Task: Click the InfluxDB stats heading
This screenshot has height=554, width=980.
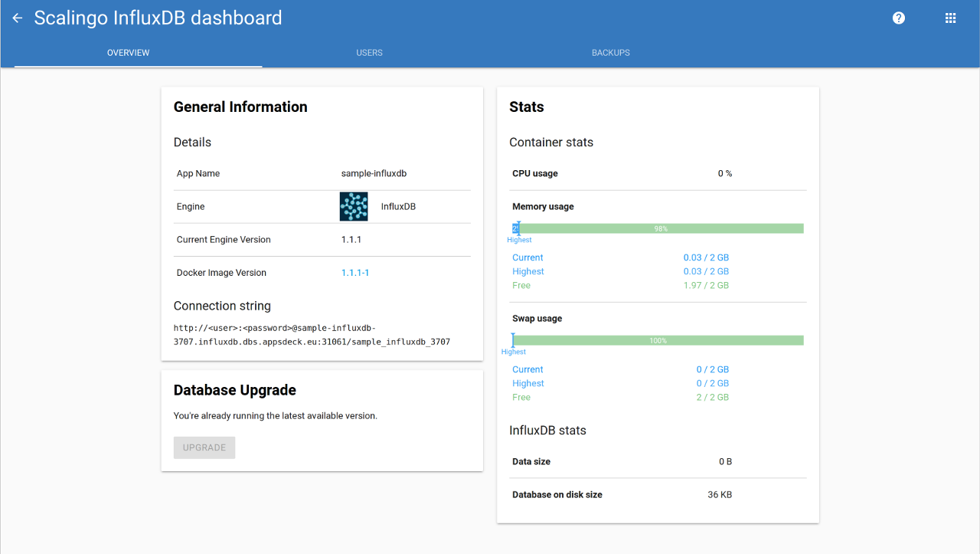Action: pyautogui.click(x=547, y=431)
